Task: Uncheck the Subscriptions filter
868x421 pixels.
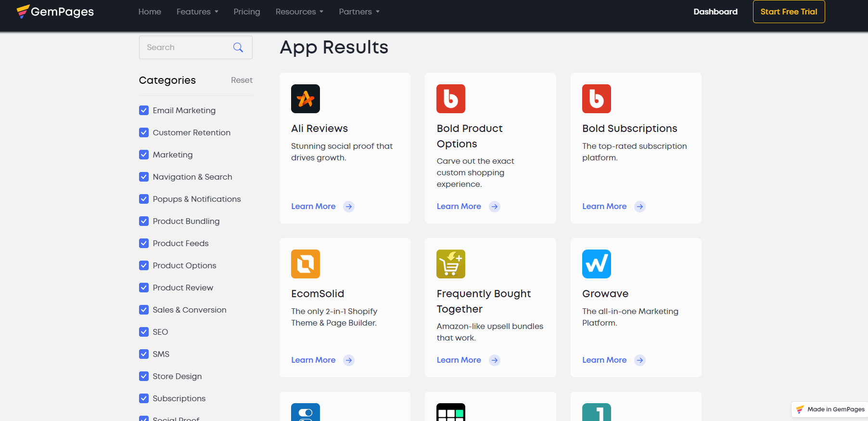Action: pos(144,398)
